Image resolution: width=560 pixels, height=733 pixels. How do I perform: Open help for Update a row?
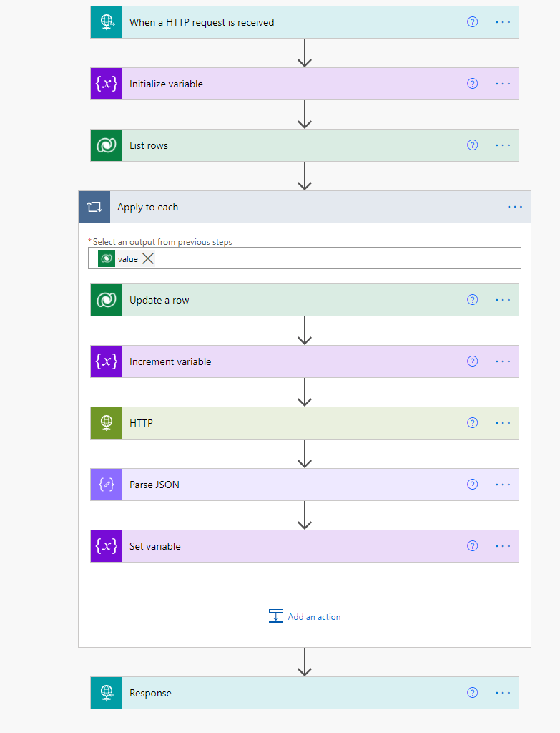[x=472, y=300]
